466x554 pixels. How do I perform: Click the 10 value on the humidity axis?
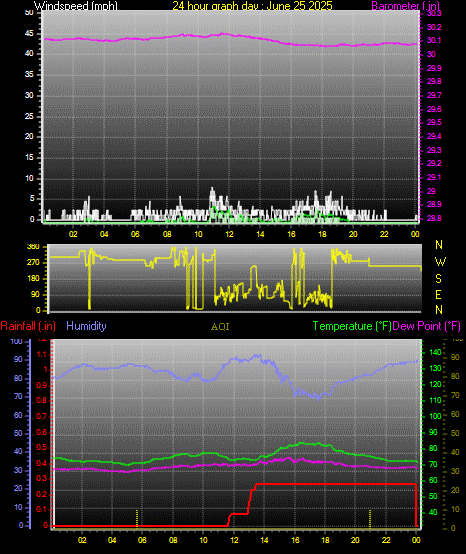coord(18,507)
